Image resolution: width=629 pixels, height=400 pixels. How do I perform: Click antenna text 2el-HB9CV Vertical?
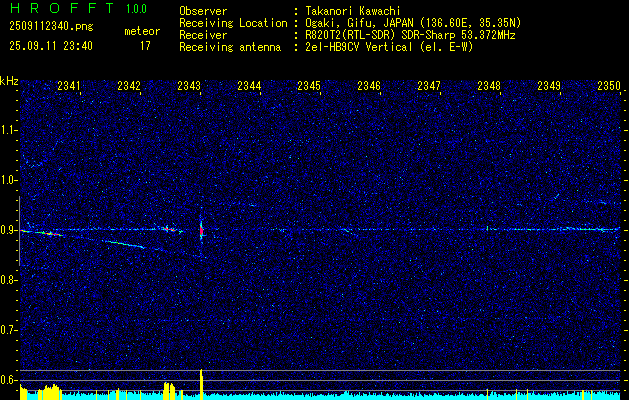[359, 47]
